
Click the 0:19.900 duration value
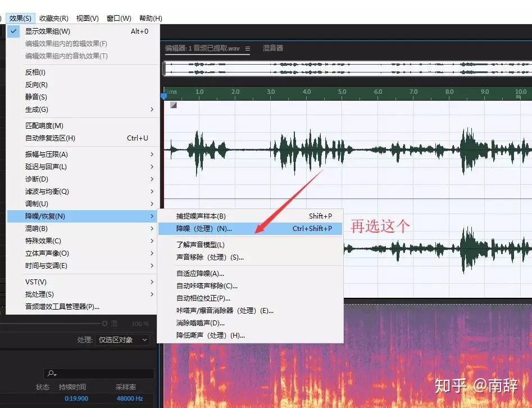(76, 398)
